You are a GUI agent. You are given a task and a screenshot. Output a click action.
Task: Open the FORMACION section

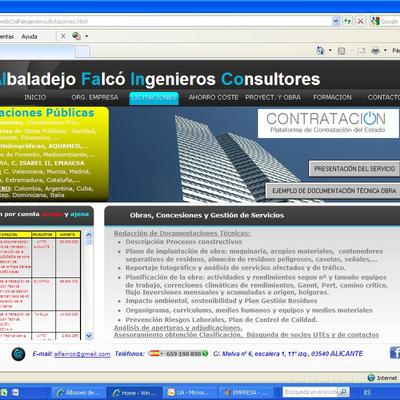(332, 97)
